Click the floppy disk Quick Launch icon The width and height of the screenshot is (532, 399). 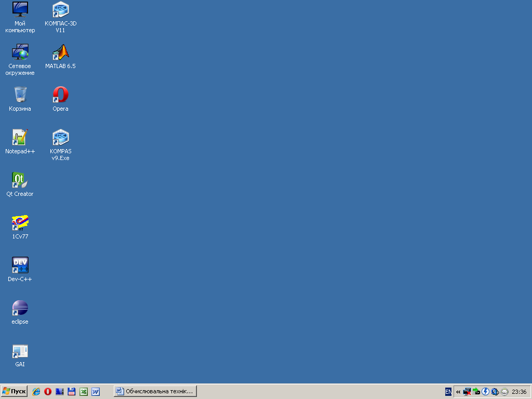coord(72,392)
